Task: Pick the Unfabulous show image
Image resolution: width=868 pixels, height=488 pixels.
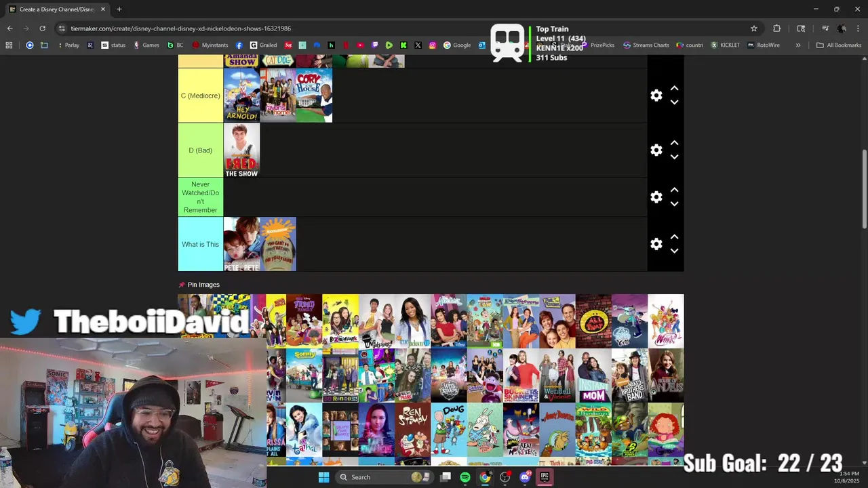Action: [376, 321]
